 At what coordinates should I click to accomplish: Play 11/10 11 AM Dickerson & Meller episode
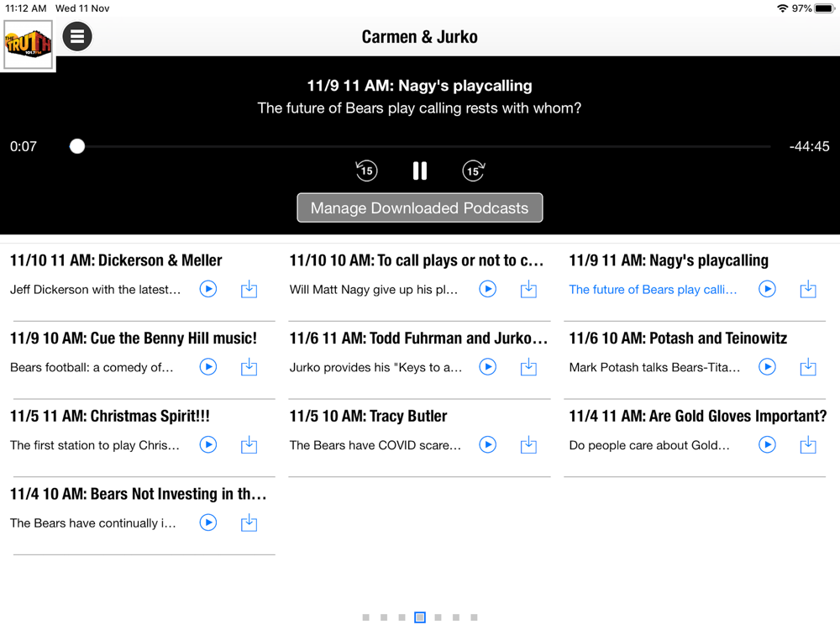click(208, 289)
